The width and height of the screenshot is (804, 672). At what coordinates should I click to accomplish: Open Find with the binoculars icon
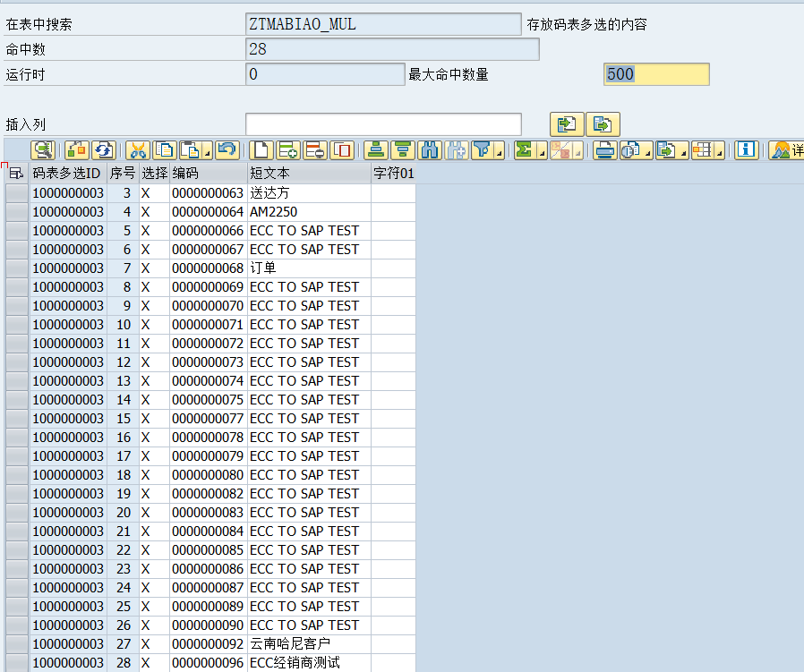point(430,150)
